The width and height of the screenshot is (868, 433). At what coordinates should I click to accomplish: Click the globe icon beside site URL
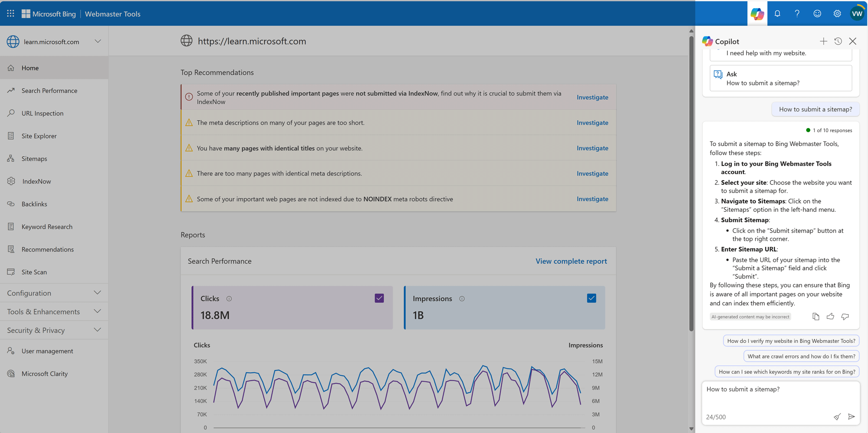[x=187, y=41]
